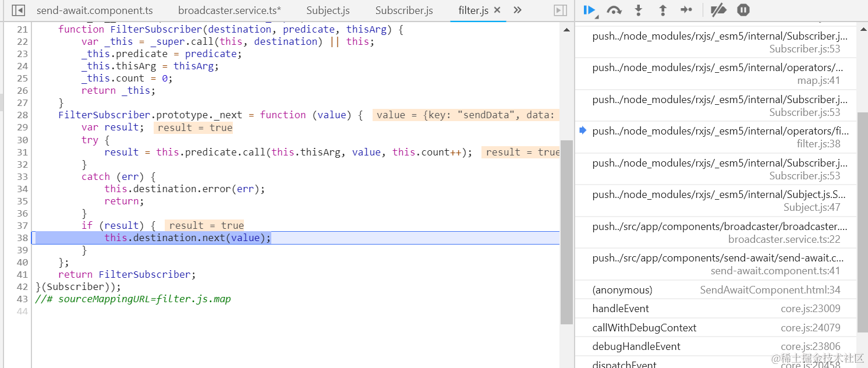868x368 pixels.
Task: Click return FilterSubscriber; on line 41
Action: coord(127,274)
